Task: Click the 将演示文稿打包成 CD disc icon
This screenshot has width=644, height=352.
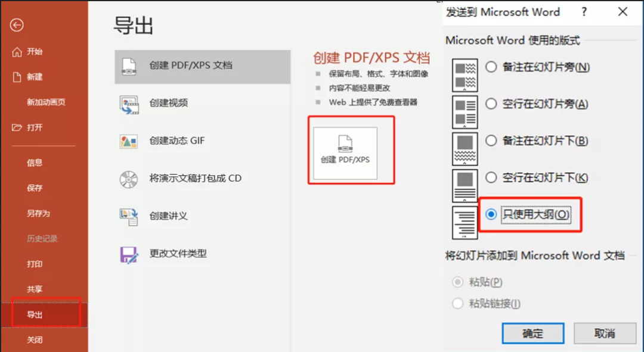Action: tap(129, 177)
